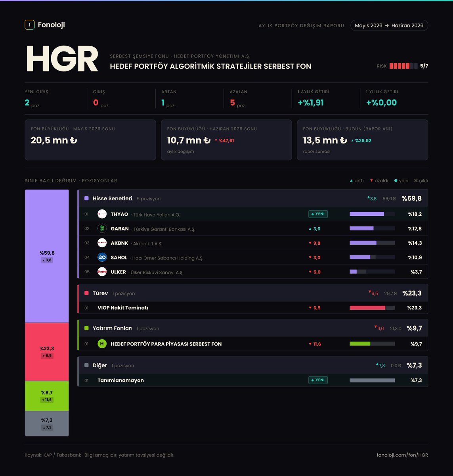Image resolution: width=453 pixels, height=476 pixels.
Task: Click the 'arttı' legend entry
Action: (x=357, y=180)
